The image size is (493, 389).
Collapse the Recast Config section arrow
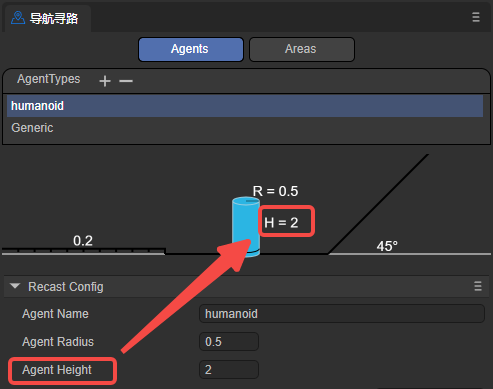pyautogui.click(x=15, y=286)
